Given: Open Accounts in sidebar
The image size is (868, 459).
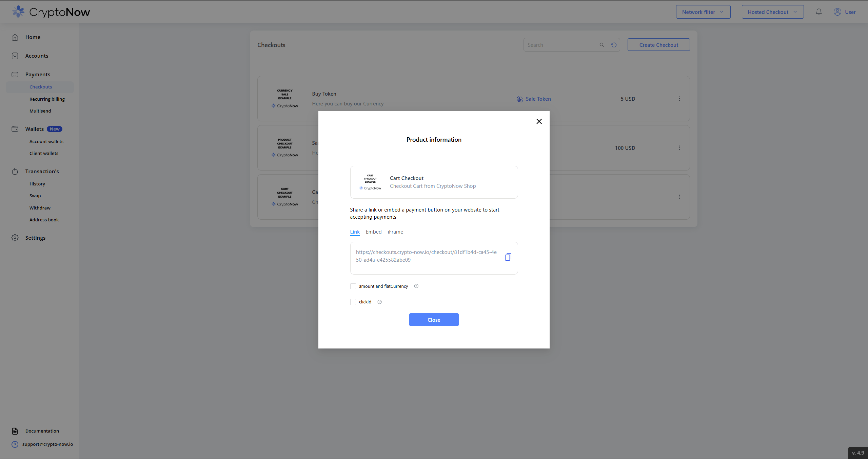Looking at the screenshot, I should coord(37,56).
